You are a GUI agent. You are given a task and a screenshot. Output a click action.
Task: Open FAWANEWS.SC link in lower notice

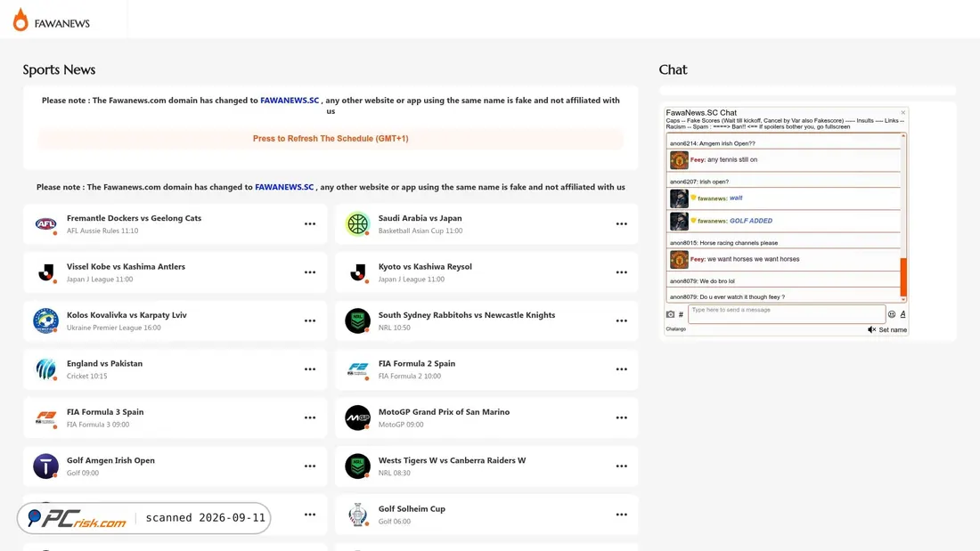[x=284, y=187]
